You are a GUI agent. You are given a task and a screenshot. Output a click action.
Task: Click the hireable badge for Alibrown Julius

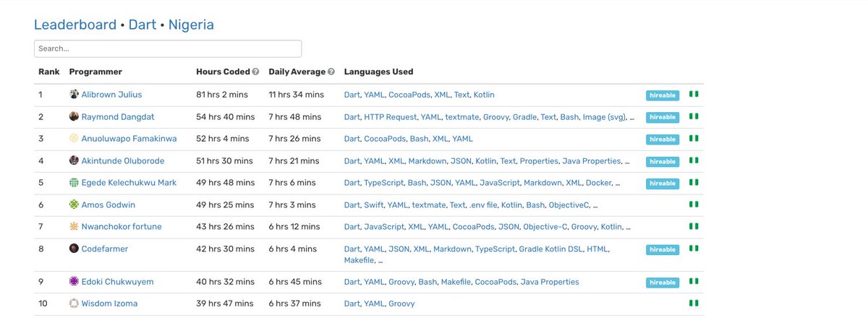[x=663, y=95]
